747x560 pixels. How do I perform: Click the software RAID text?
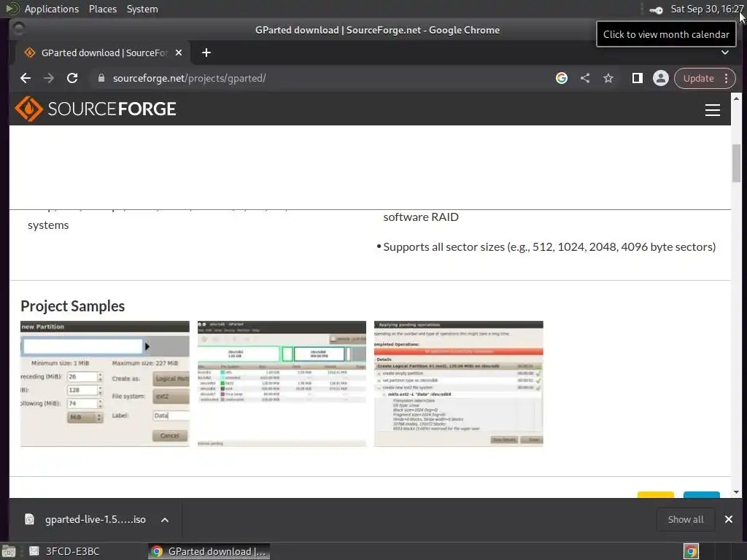coord(421,217)
